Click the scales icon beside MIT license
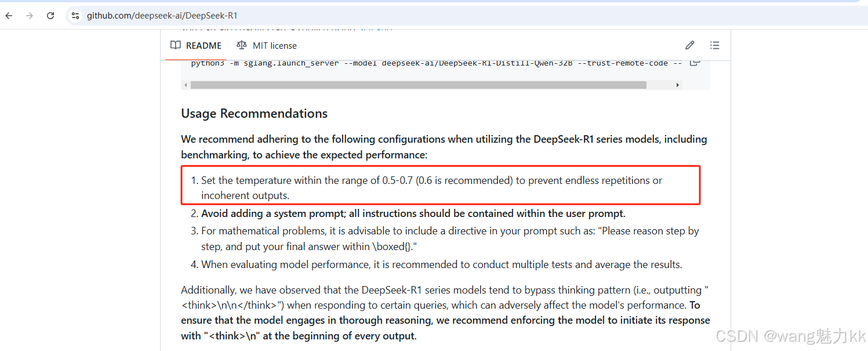This screenshot has width=868, height=351. pyautogui.click(x=242, y=45)
